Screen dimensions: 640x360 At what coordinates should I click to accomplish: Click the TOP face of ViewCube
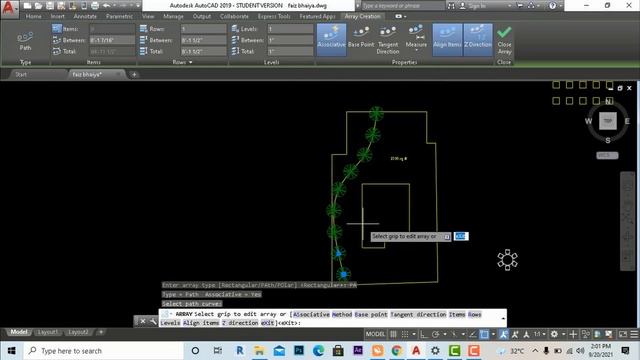[608, 121]
